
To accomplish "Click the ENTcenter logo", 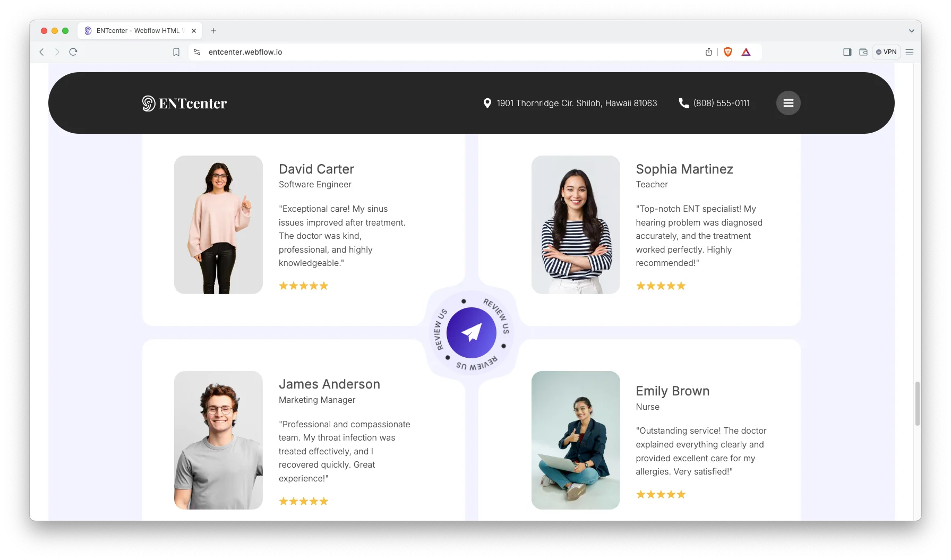I will pyautogui.click(x=184, y=103).
